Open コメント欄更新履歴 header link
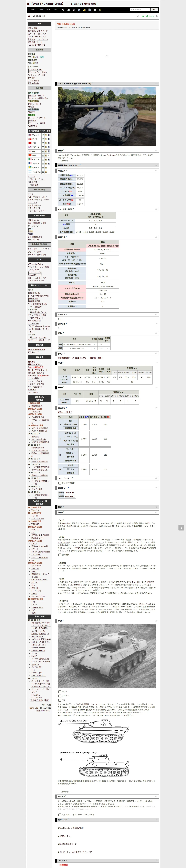This screenshot has width=186, height=868. [85, 4]
